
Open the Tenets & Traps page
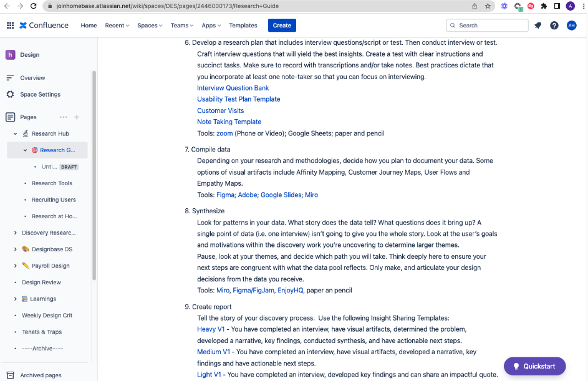click(x=42, y=332)
